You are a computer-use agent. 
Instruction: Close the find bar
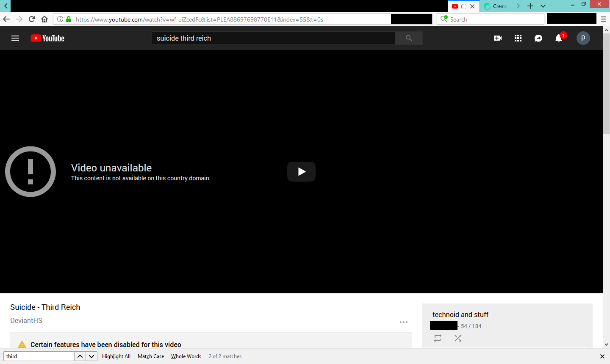pyautogui.click(x=602, y=356)
